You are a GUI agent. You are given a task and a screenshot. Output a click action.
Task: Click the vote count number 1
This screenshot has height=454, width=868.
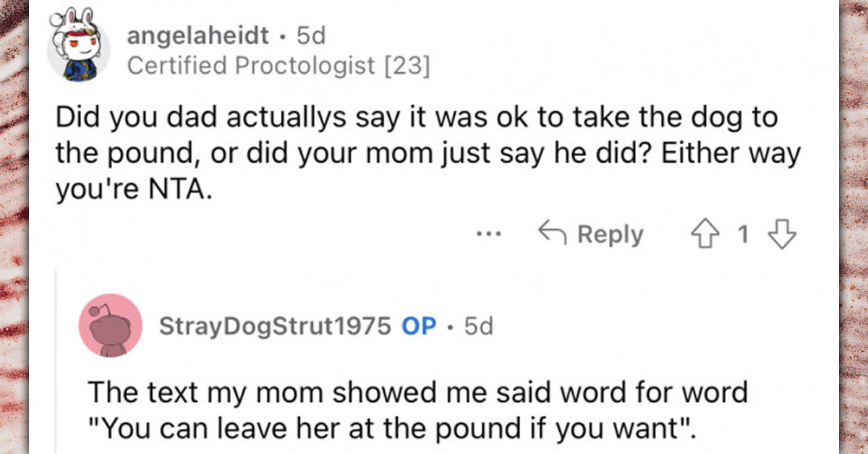pos(743,236)
